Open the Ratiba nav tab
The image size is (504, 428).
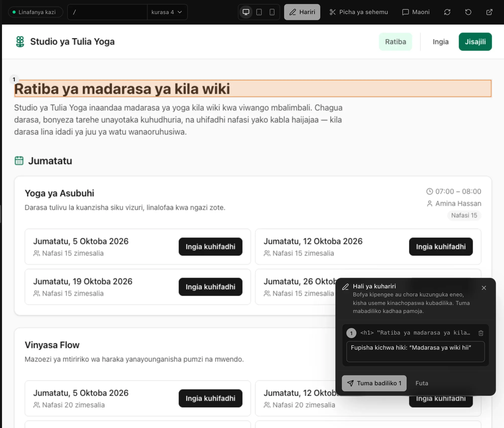click(x=396, y=42)
